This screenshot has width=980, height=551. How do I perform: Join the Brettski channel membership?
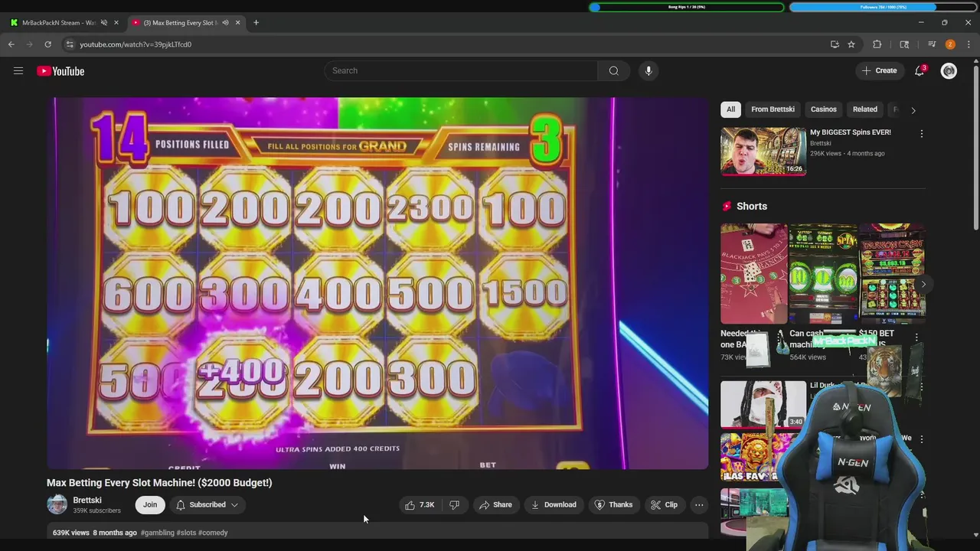(150, 504)
